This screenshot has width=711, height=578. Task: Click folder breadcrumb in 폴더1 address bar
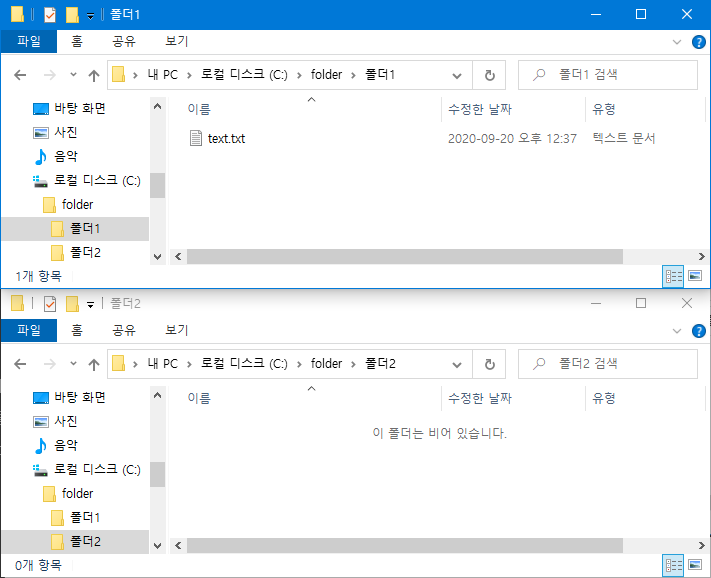tap(326, 75)
